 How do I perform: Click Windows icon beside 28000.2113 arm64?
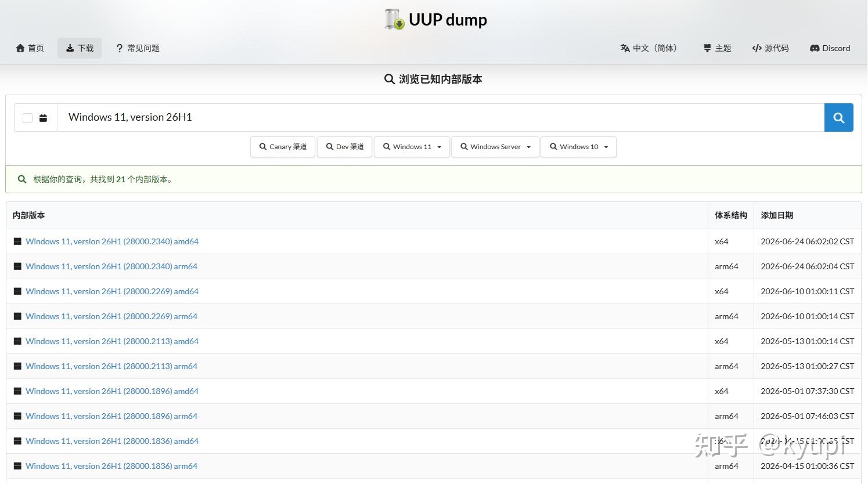tap(17, 366)
